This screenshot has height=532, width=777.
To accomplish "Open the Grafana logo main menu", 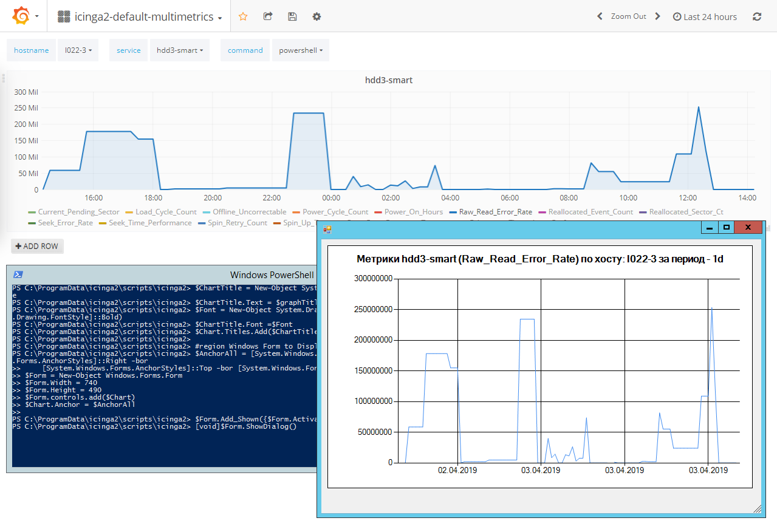I will (x=21, y=16).
